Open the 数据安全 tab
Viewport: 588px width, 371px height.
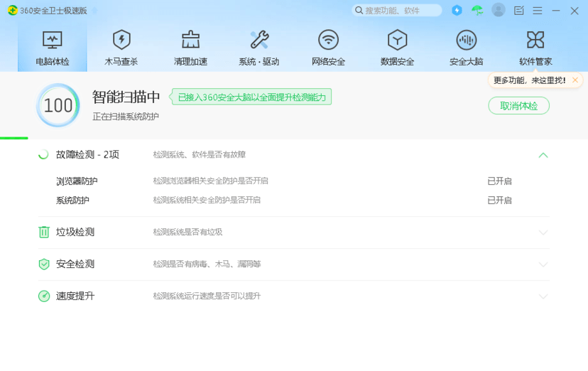coord(397,48)
